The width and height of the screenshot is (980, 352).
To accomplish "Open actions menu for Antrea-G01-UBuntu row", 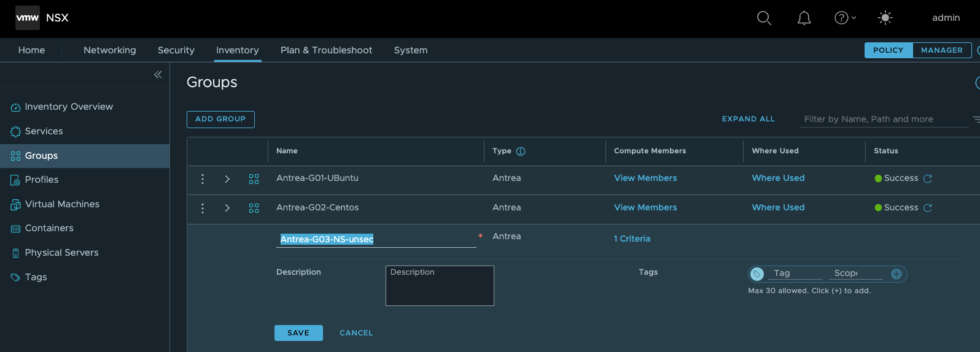I will click(203, 179).
